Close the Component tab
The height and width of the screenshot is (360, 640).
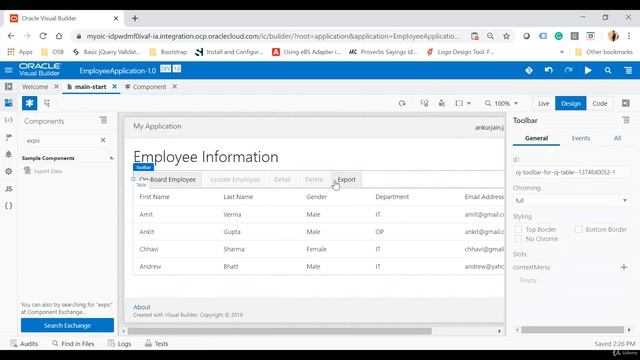tap(174, 87)
